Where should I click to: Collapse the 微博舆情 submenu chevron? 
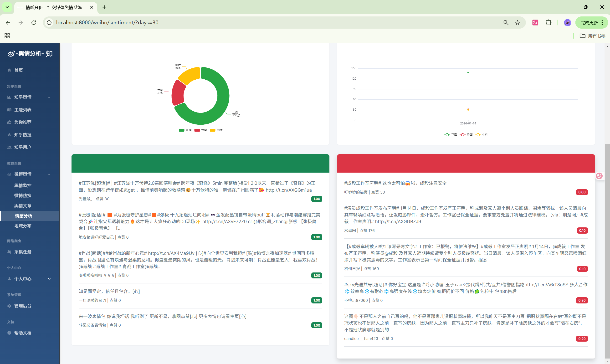coord(49,174)
